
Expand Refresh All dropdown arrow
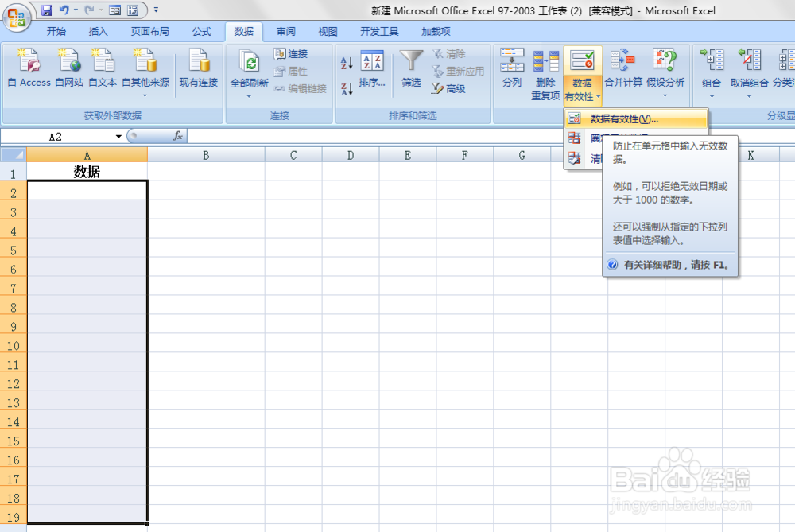[x=249, y=96]
